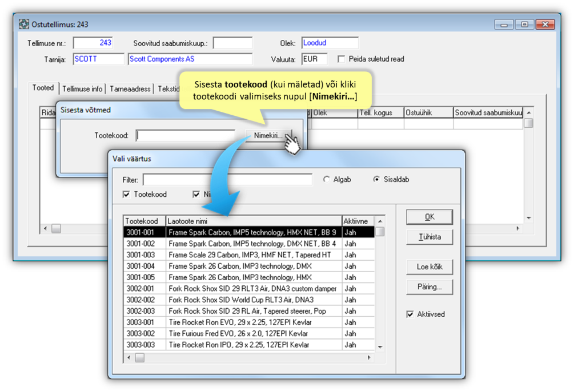This screenshot has height=392, width=574.
Task: Open the Tooted tab
Action: click(43, 88)
